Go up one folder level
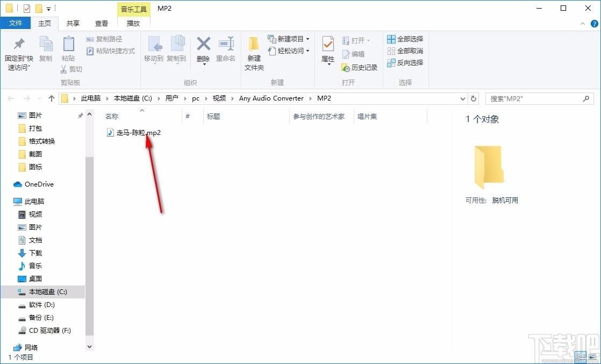The height and width of the screenshot is (364, 601). 52,98
